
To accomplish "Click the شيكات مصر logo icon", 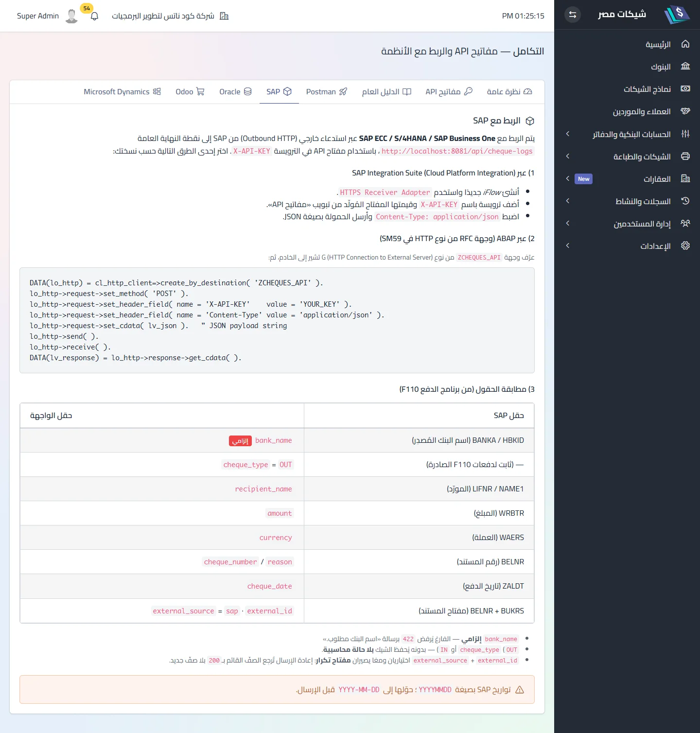I will [677, 15].
